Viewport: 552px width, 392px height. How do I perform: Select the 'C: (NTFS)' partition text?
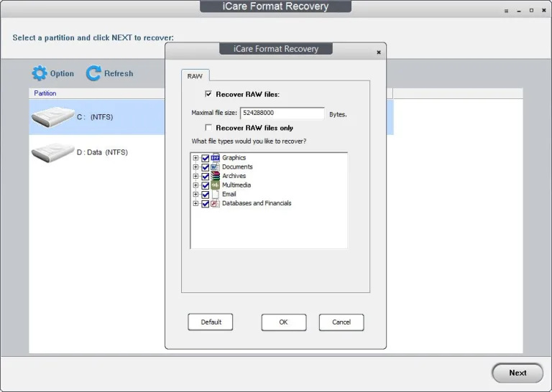click(x=95, y=117)
